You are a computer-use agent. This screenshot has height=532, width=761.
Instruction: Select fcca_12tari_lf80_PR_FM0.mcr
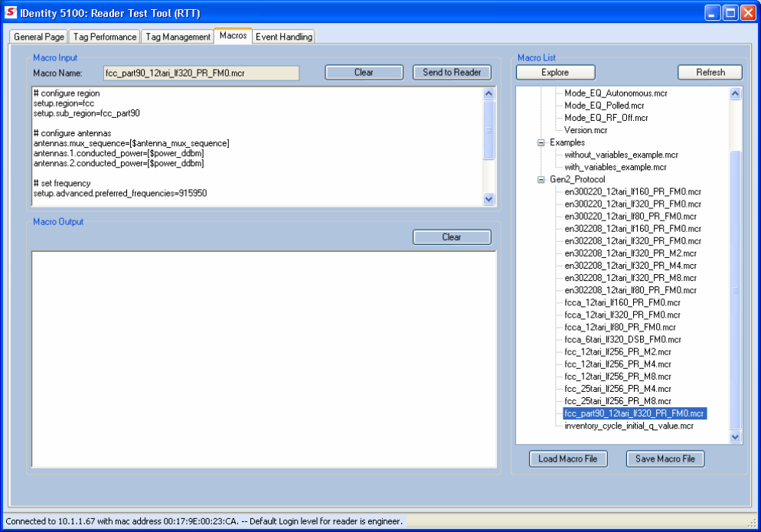tap(620, 328)
